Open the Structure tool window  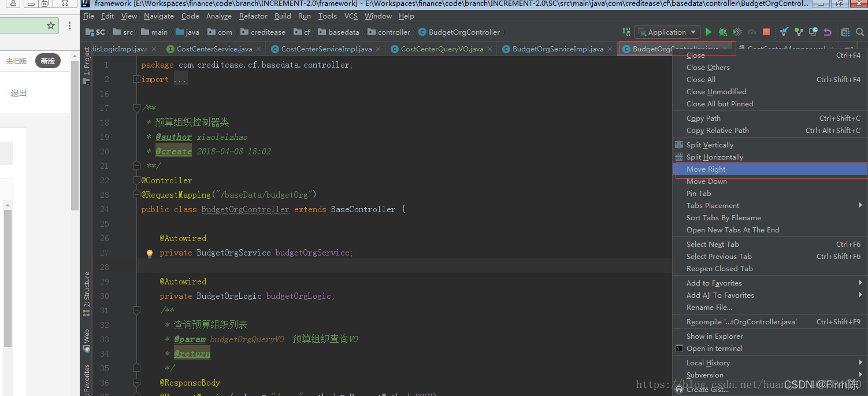(x=87, y=294)
